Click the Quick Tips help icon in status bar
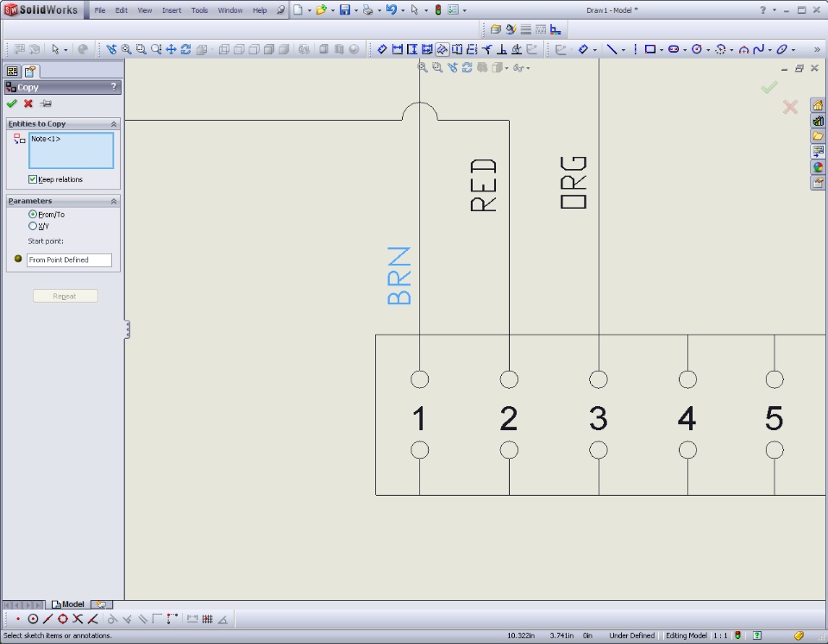This screenshot has height=644, width=828. (756, 635)
